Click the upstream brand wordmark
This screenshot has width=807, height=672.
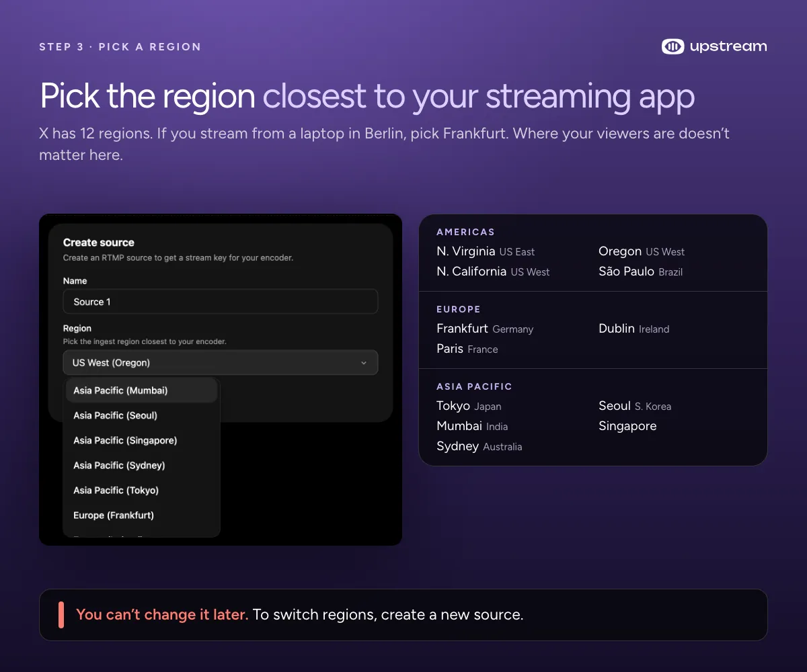tap(728, 46)
